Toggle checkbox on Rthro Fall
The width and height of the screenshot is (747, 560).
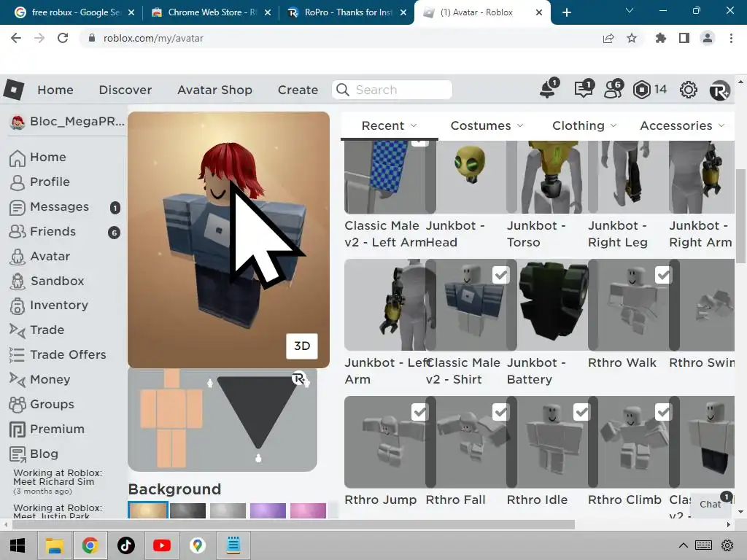pyautogui.click(x=500, y=412)
